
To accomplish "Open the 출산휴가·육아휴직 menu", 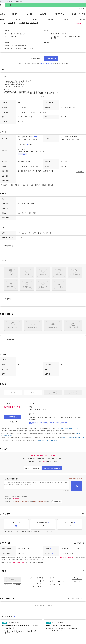I will coord(78,14).
